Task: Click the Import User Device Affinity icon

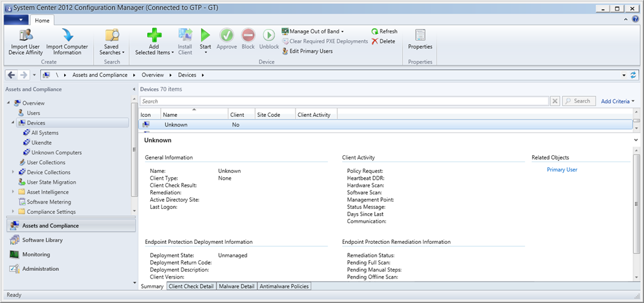Action: (26, 35)
